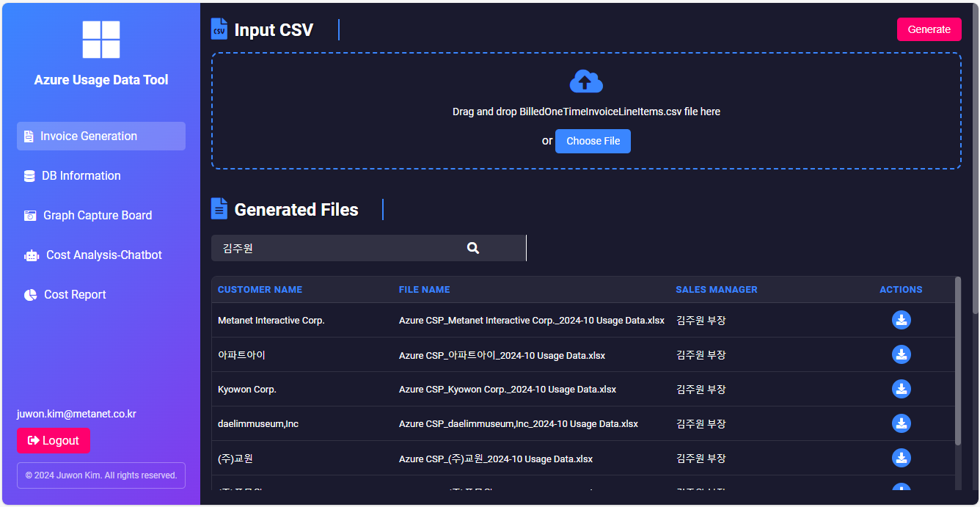Open Cost Analysis-Chatbot page

point(101,255)
